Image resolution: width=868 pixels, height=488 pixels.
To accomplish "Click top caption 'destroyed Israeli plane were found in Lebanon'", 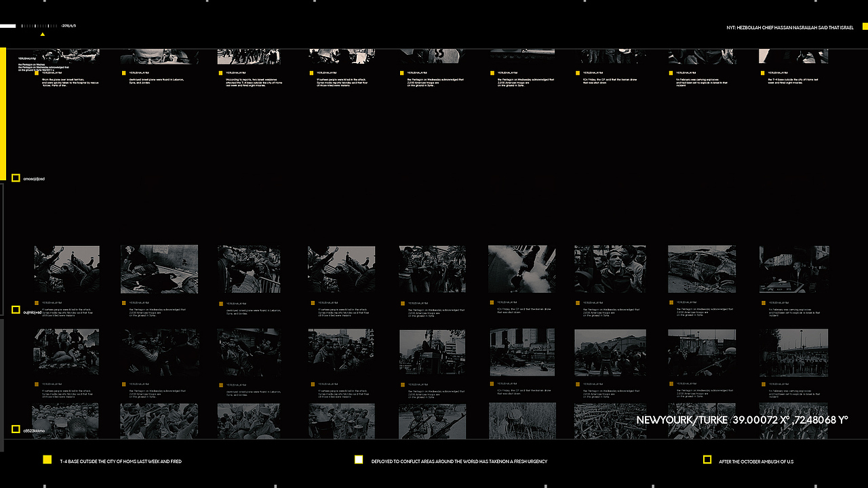I will pyautogui.click(x=157, y=81).
